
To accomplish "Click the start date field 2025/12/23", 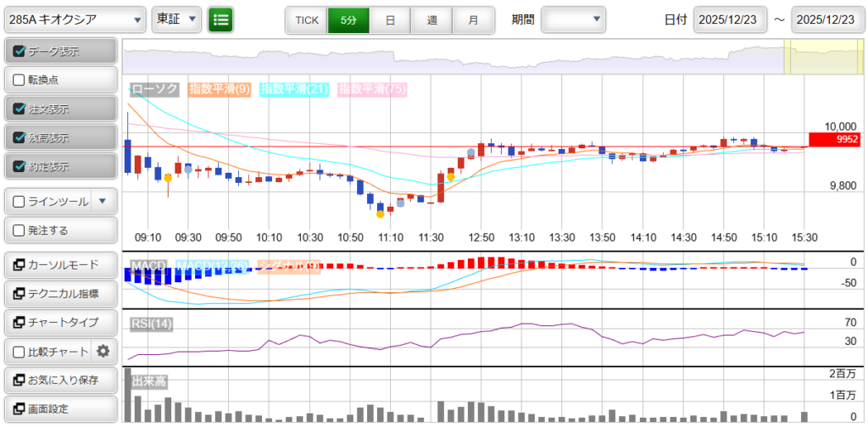I will click(730, 19).
